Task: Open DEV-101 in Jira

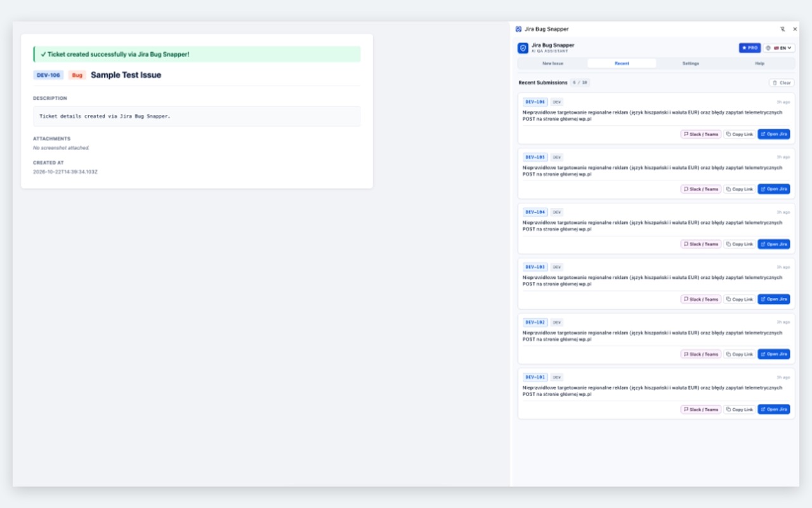Action: click(x=774, y=410)
